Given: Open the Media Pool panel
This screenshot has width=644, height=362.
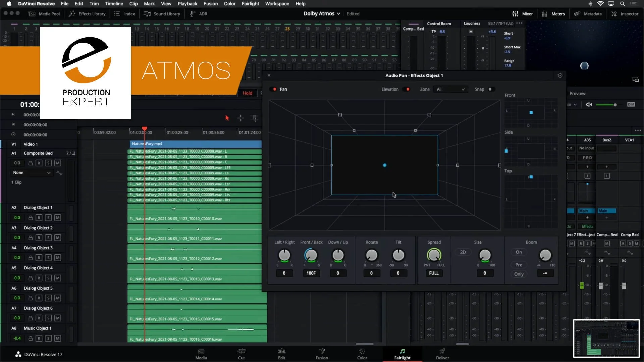Looking at the screenshot, I should (x=44, y=14).
